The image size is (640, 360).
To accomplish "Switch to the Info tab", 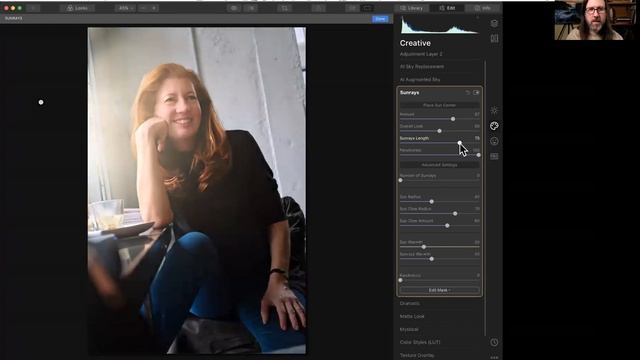I will [x=482, y=8].
